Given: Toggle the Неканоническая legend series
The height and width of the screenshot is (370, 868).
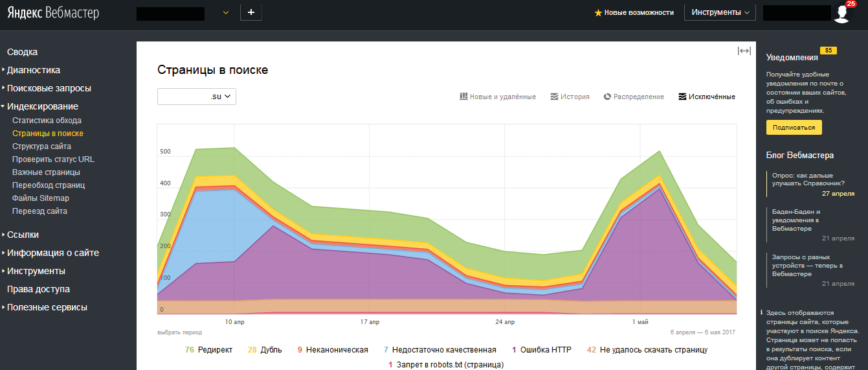Looking at the screenshot, I should tap(332, 350).
